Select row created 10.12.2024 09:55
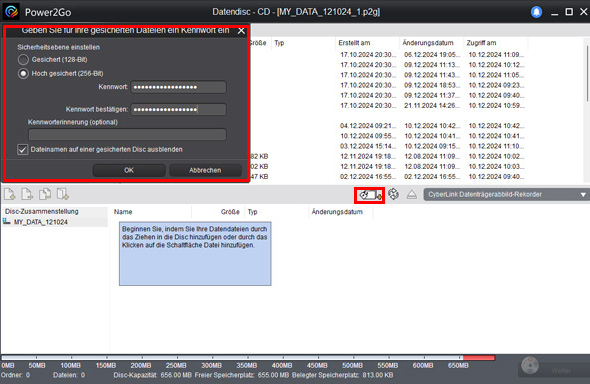Screen dimensions: 590x384 pos(368,136)
